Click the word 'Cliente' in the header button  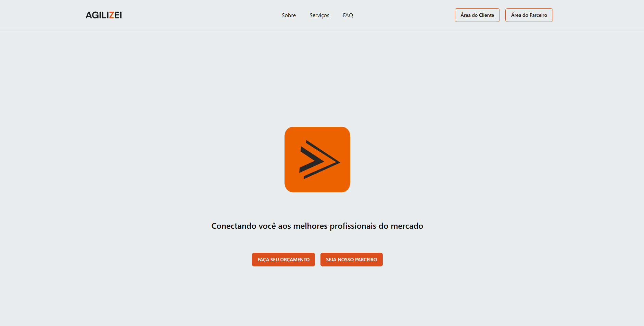coord(486,15)
